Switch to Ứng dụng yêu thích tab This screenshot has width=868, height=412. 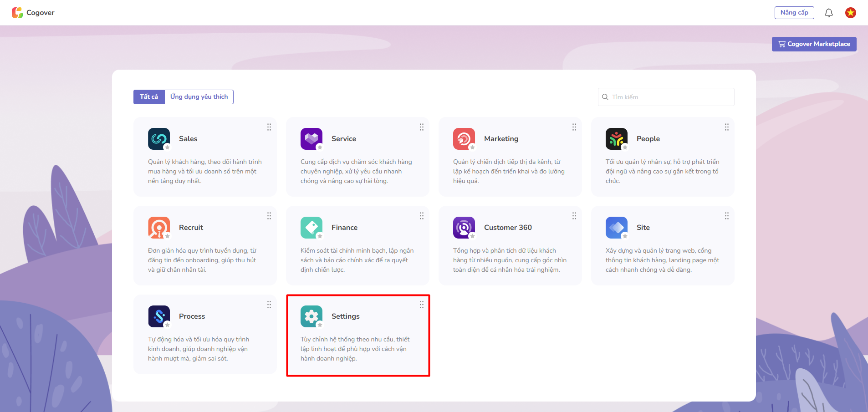tap(199, 97)
